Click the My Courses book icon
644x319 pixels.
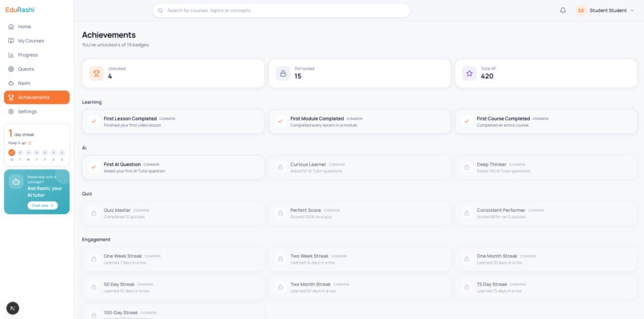[x=11, y=41]
